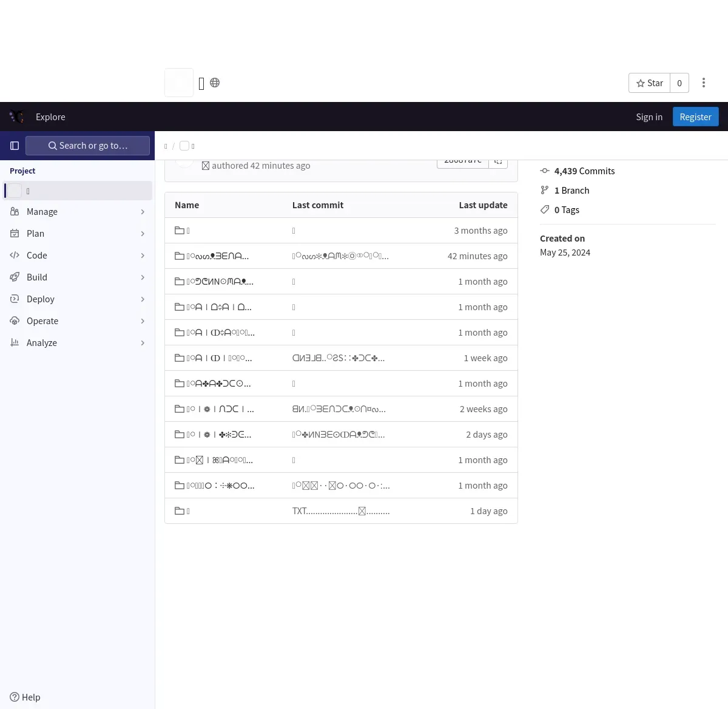Viewport: 728px width, 709px height.
Task: Click the public visibility globe icon
Action: (215, 83)
